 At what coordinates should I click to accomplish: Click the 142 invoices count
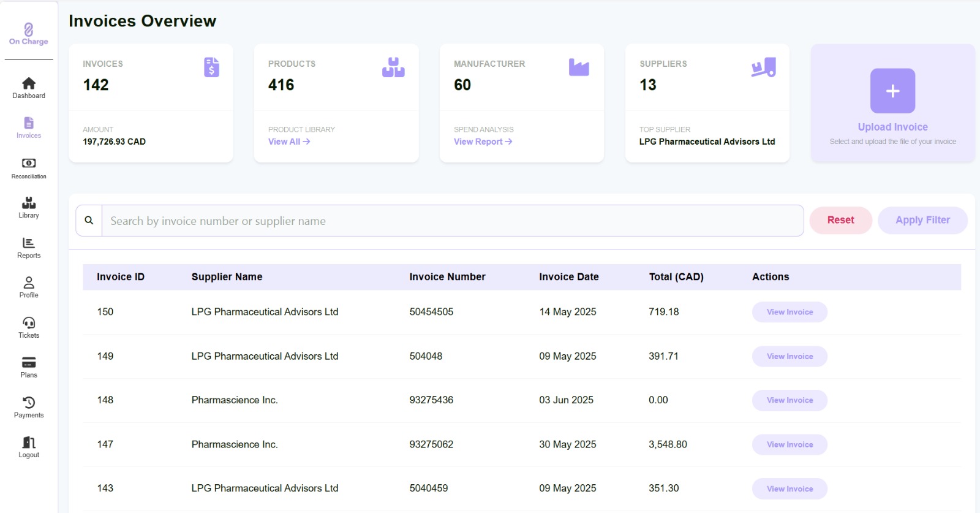[96, 85]
